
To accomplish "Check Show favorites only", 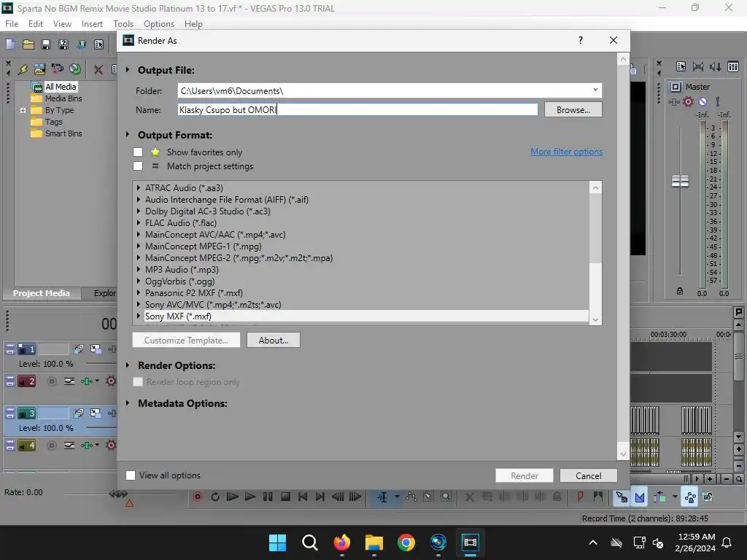I will point(138,152).
